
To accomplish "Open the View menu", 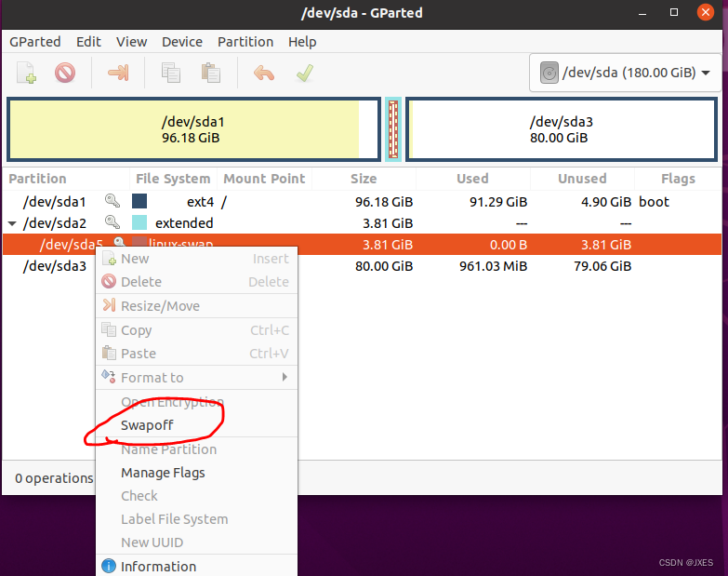I will pos(132,42).
